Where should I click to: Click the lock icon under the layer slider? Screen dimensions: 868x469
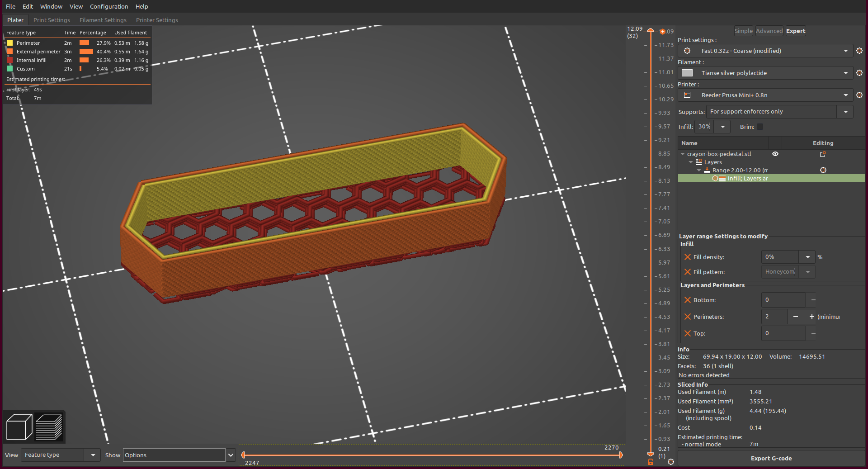click(650, 462)
